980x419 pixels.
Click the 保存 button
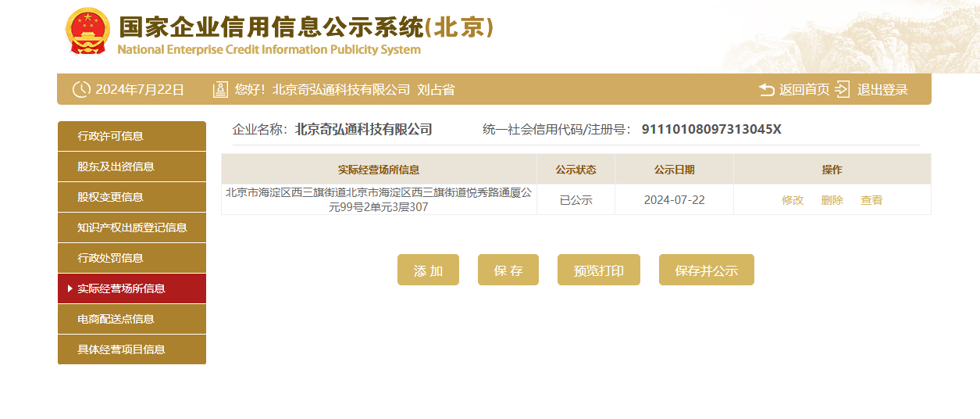coord(508,270)
